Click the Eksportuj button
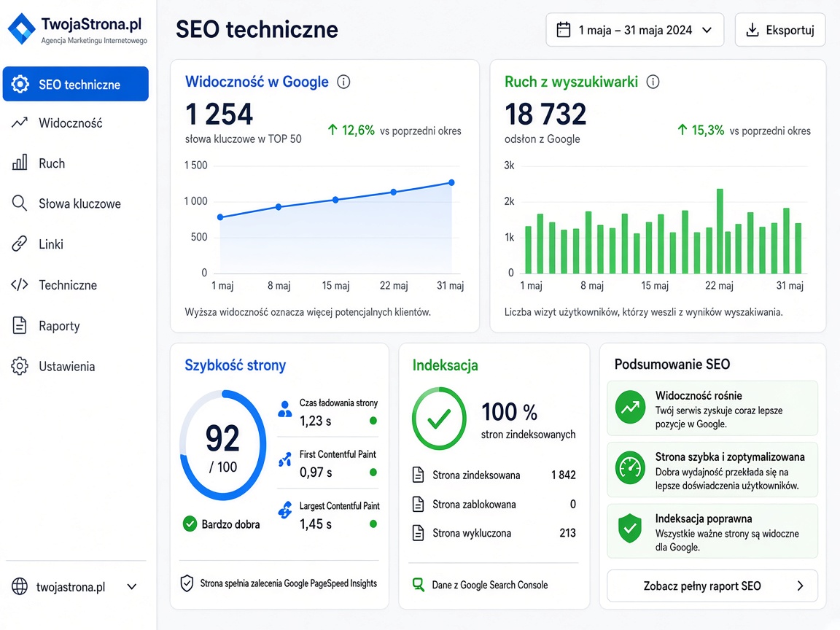 coord(780,29)
